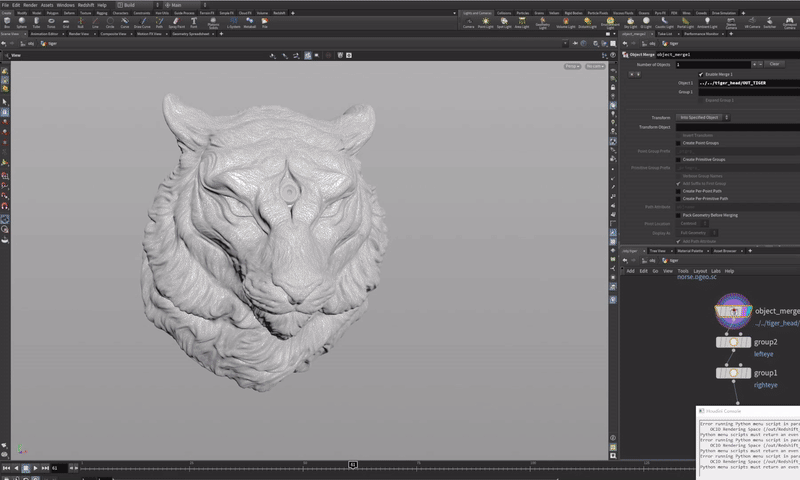This screenshot has height=480, width=800.
Task: Select the group1 node in network view
Action: 733,373
